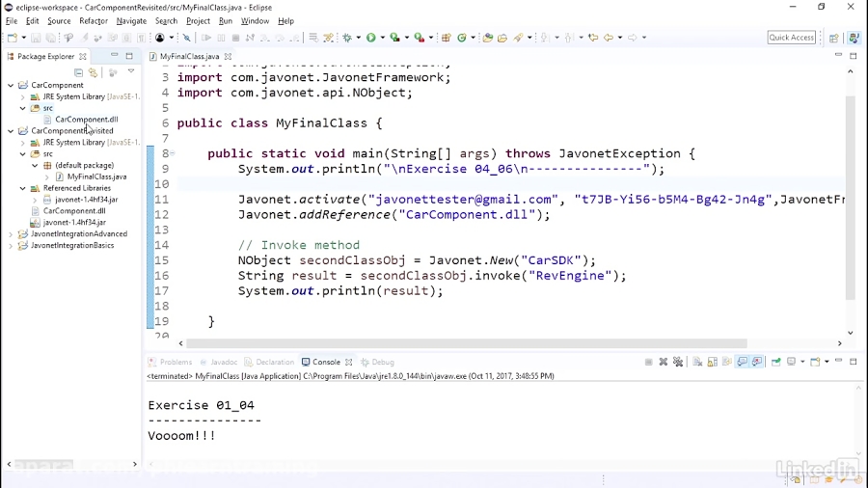868x488 pixels.
Task: Open the Refactor menu
Action: (94, 20)
